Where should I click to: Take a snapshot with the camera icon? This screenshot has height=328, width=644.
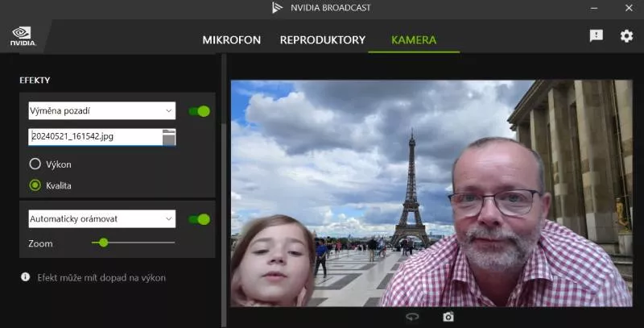(448, 318)
